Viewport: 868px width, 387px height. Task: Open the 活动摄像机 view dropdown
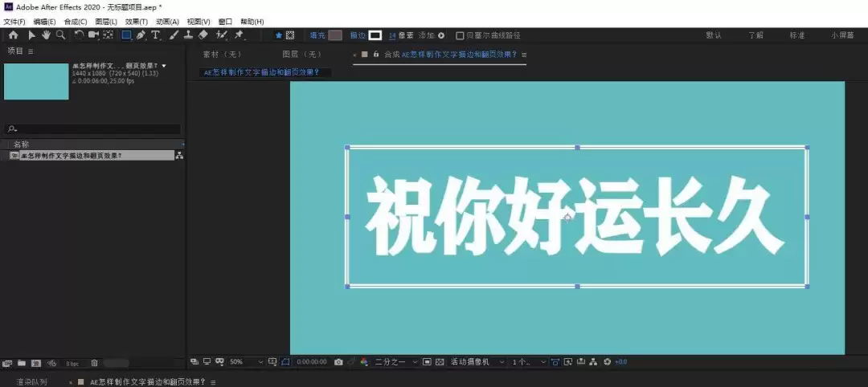[x=477, y=361]
